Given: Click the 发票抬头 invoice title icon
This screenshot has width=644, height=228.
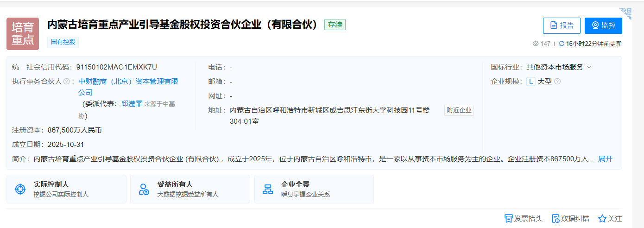Looking at the screenshot, I should pos(508,219).
